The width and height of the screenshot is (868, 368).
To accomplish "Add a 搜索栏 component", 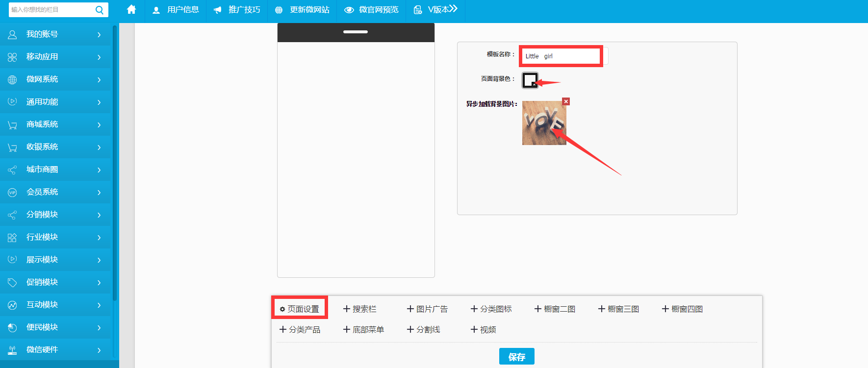I will point(360,309).
